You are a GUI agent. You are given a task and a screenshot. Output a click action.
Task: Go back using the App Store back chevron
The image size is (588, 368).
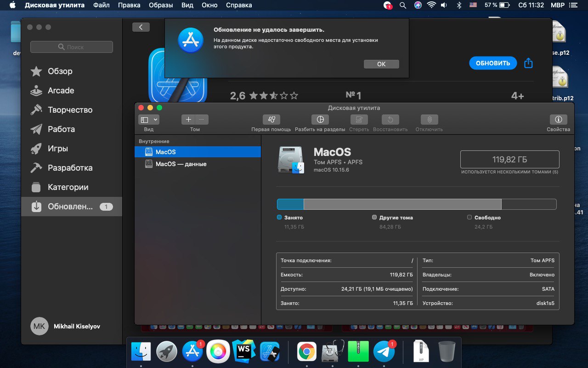(x=141, y=27)
